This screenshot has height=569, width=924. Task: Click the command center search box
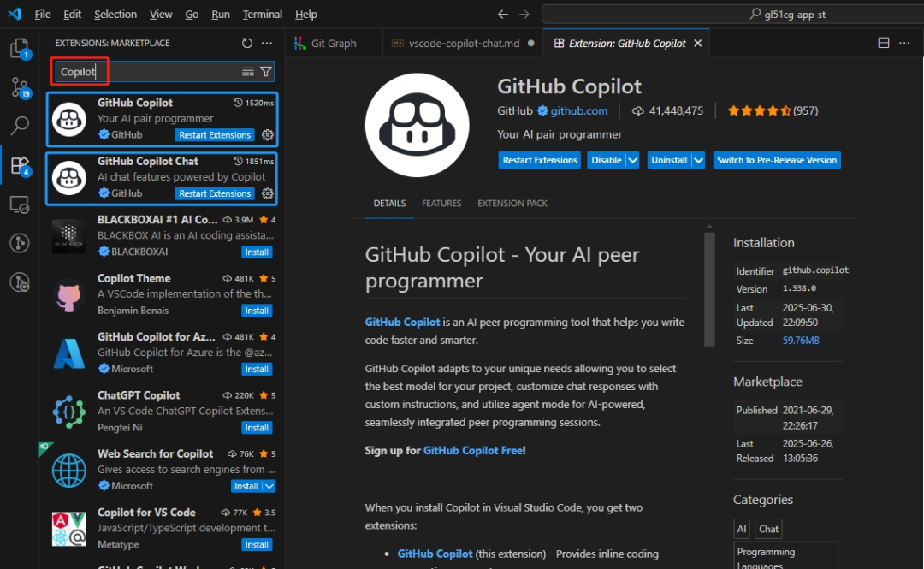(x=734, y=15)
